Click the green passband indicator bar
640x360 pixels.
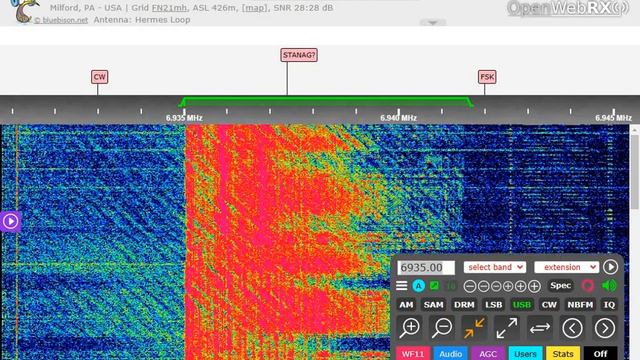click(x=326, y=102)
